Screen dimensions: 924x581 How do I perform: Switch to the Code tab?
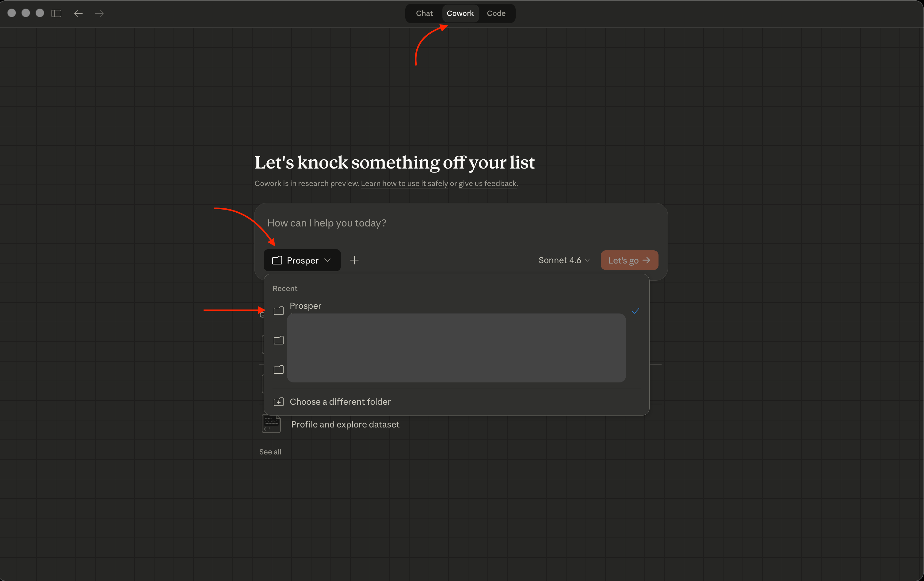(496, 13)
